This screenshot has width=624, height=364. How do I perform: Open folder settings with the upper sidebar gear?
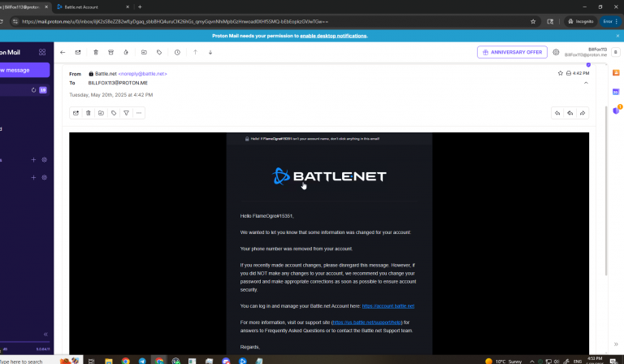pos(44,159)
